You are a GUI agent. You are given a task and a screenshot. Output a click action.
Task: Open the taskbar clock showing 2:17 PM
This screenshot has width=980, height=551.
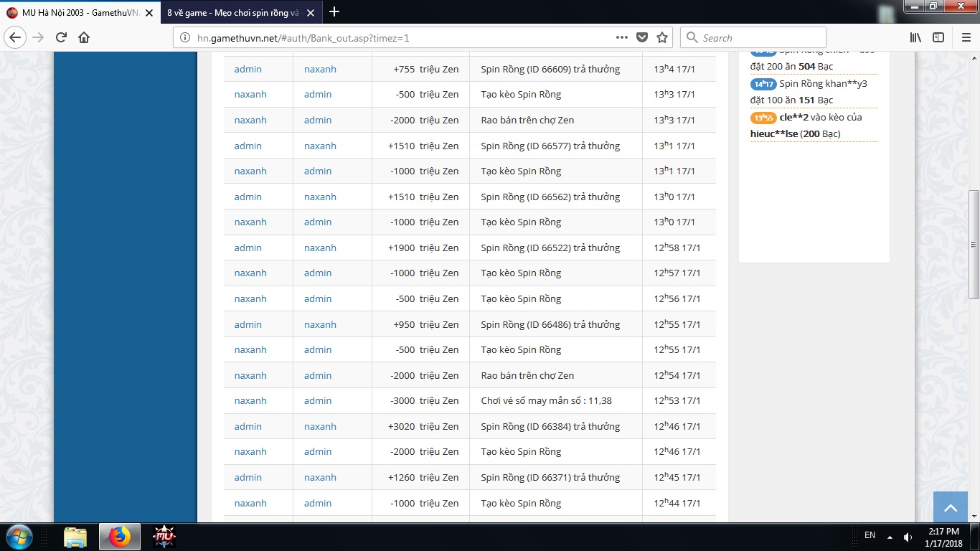943,537
